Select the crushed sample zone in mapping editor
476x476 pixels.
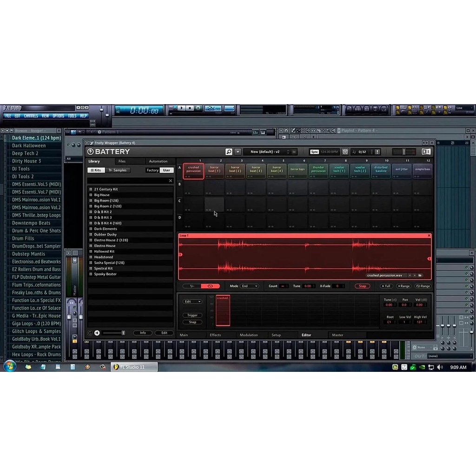point(223,311)
